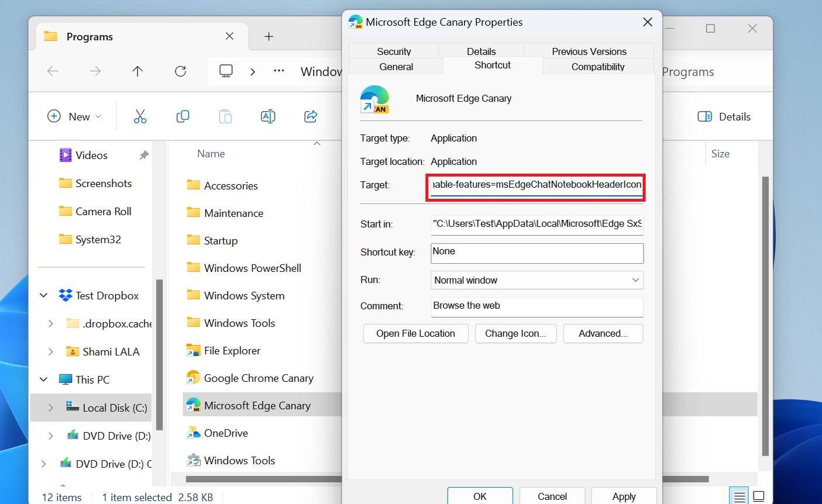Open the Google Chrome Canary shortcut

tap(258, 378)
